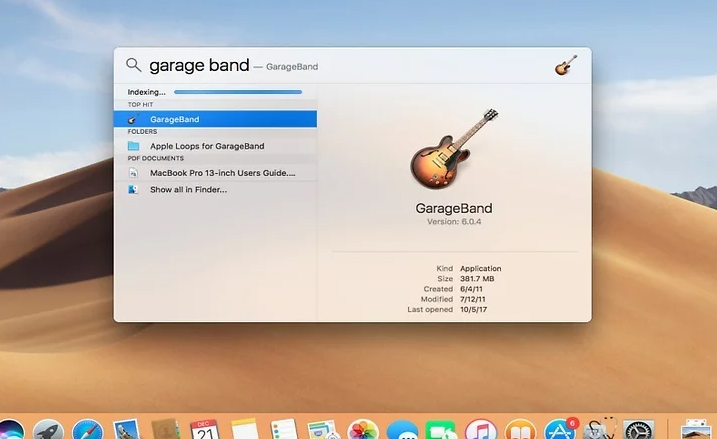Open iBooks orange icon in Dock
The width and height of the screenshot is (717, 439).
click(x=520, y=430)
